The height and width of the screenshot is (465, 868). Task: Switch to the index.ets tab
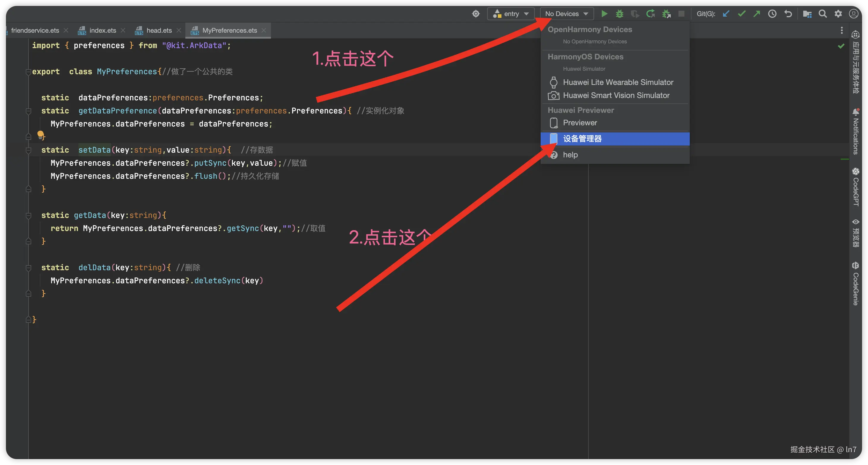pyautogui.click(x=102, y=30)
